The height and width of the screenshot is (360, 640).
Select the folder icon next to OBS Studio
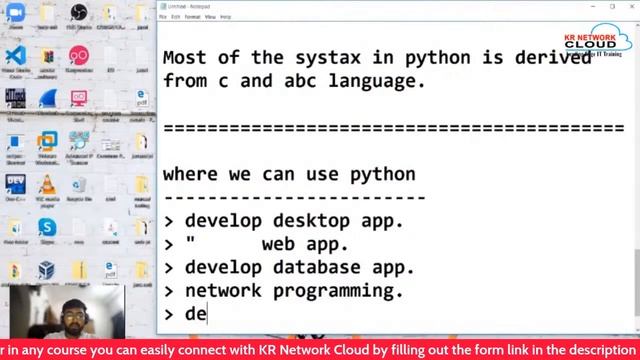tap(109, 13)
